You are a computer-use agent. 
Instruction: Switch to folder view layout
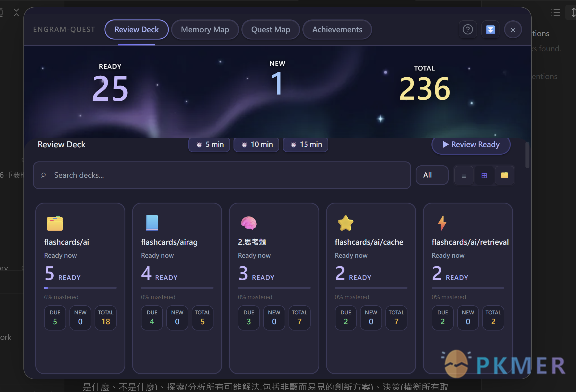point(504,176)
